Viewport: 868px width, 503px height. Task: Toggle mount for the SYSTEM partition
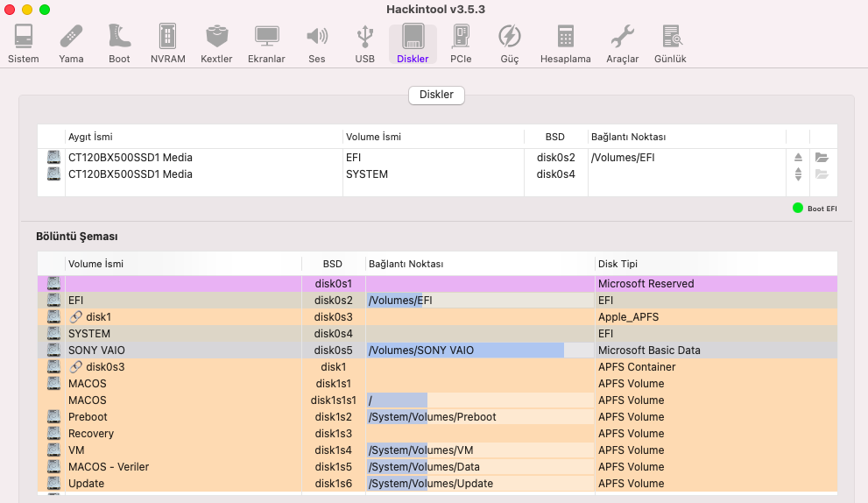798,174
